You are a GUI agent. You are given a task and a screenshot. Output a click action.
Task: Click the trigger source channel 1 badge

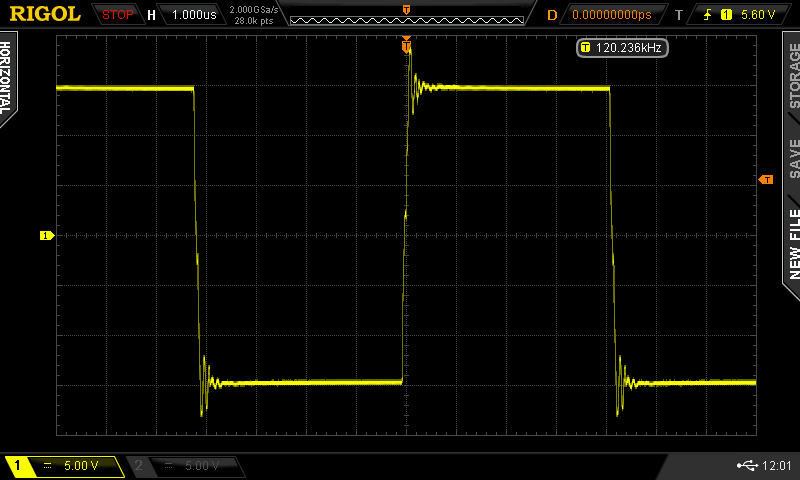[x=727, y=15]
